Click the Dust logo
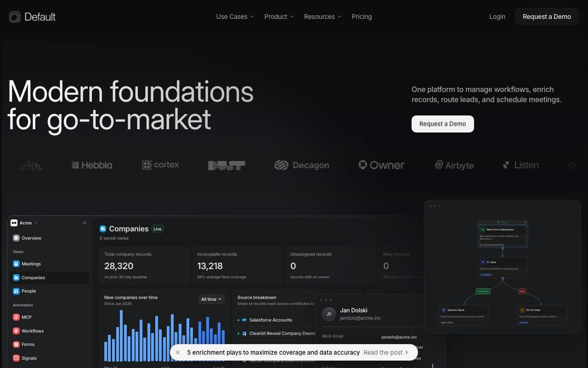588x368 pixels. tap(226, 165)
